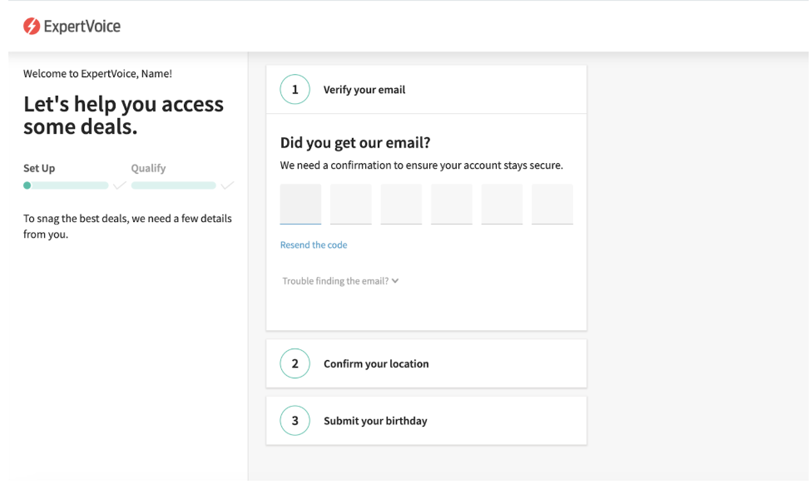This screenshot has height=504, width=812.
Task: Expand Trouble finding the email chevron
Action: [x=395, y=281]
